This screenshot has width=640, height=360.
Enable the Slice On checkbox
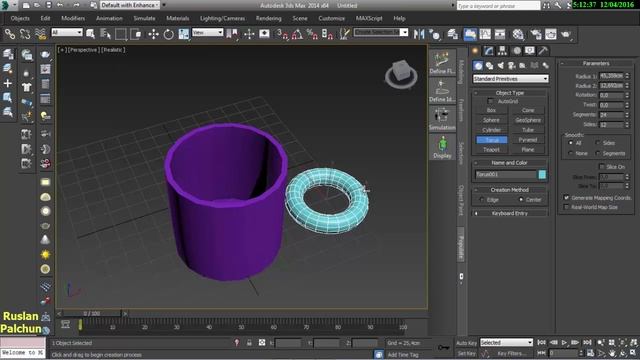point(602,167)
